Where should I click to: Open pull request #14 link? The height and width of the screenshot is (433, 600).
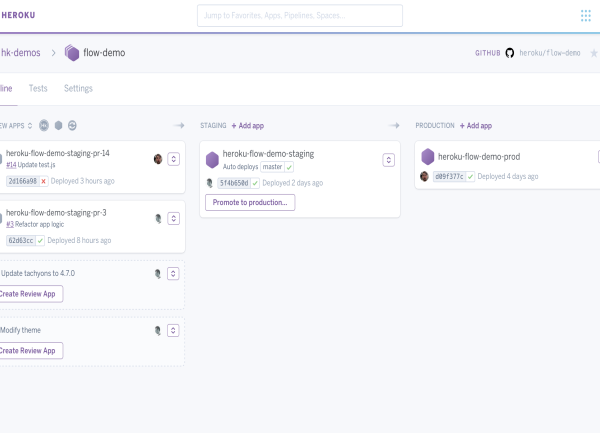pyautogui.click(x=11, y=165)
